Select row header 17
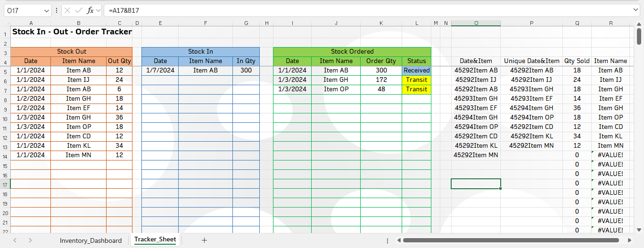This screenshot has height=248, width=644. 5,185
